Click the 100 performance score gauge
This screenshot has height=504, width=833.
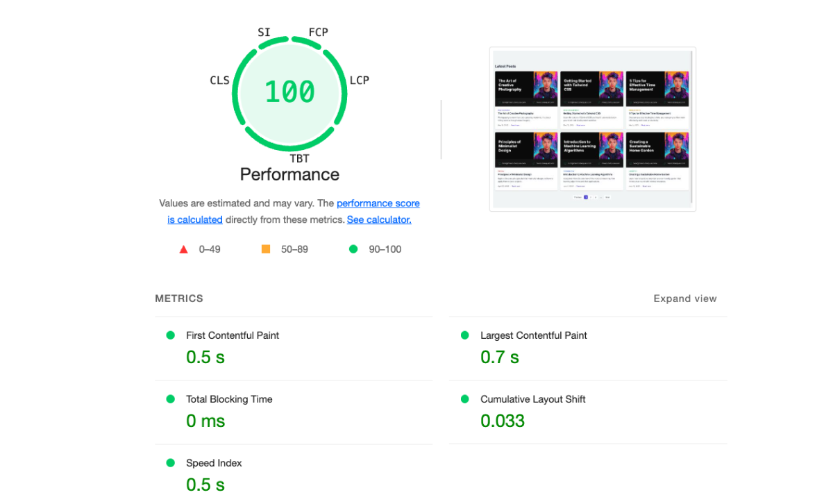289,92
